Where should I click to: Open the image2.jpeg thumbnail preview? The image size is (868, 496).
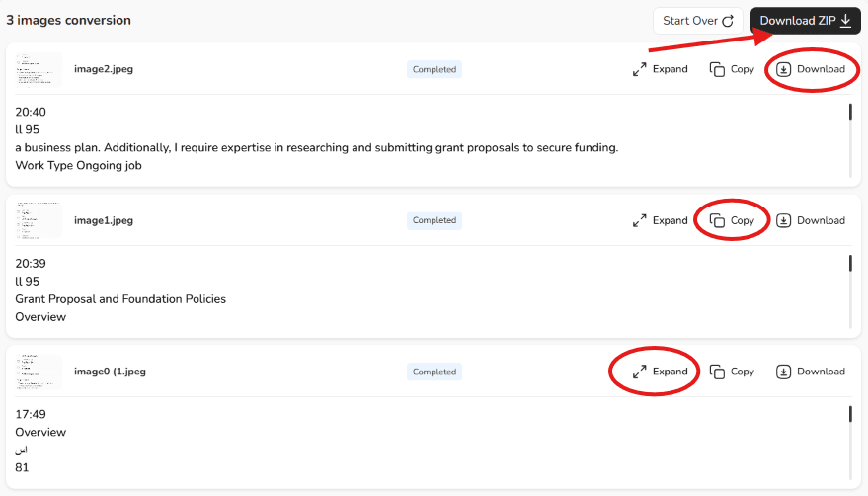tap(39, 70)
